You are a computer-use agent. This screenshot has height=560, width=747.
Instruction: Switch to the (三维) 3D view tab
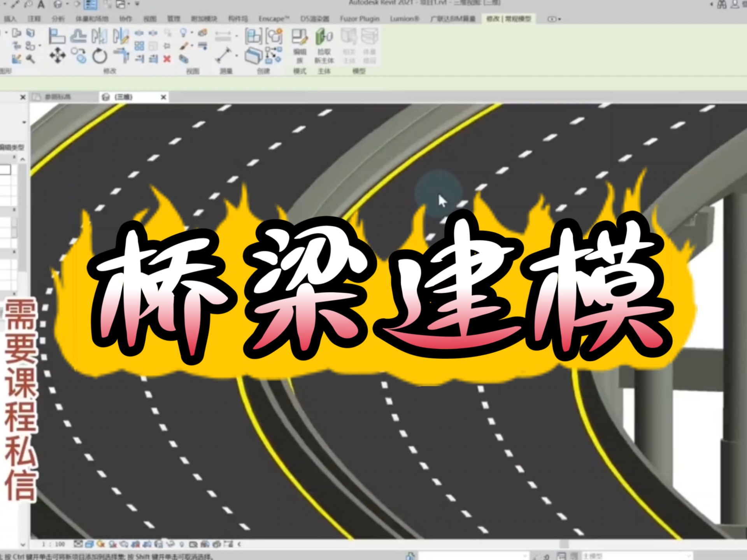click(124, 97)
